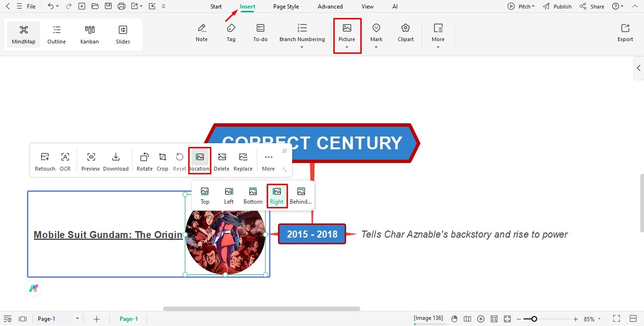
Task: Switch to MindMap view mode
Action: tap(24, 35)
